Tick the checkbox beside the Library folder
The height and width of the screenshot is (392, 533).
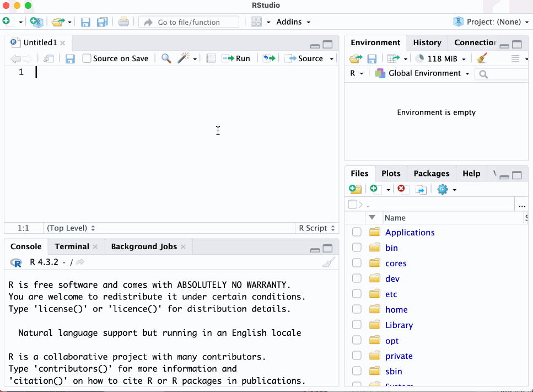coord(357,325)
